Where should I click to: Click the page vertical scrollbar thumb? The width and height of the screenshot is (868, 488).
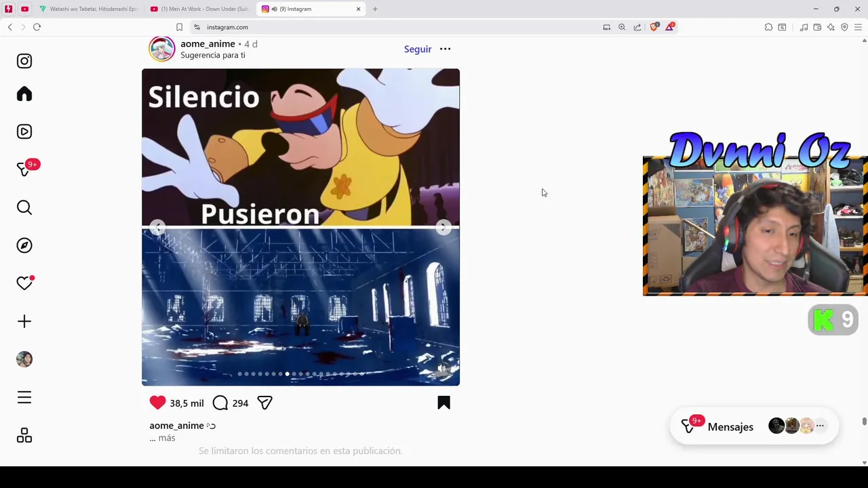864,422
